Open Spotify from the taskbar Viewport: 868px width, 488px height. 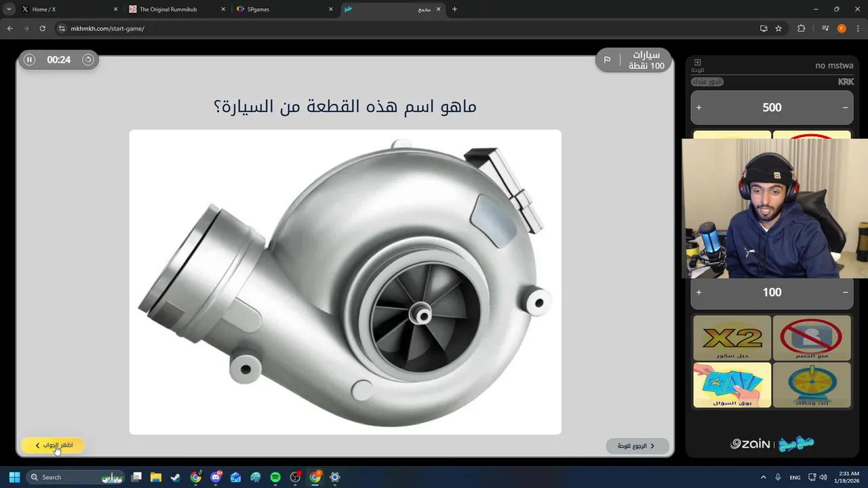[x=275, y=477]
